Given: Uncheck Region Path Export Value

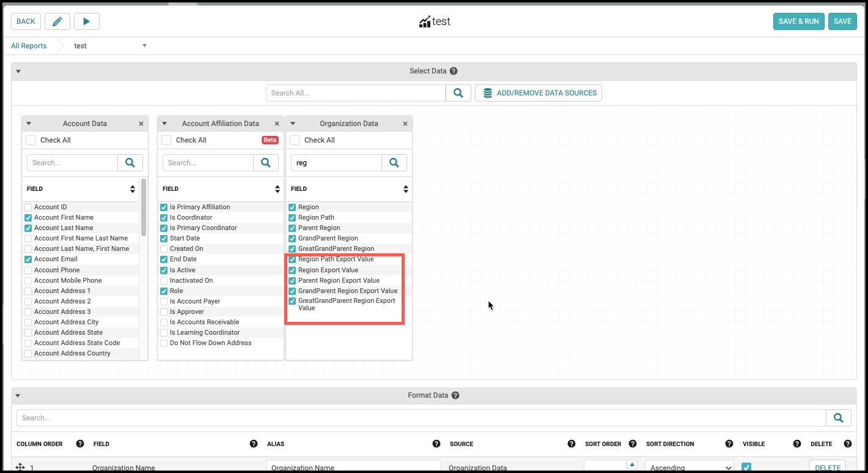Looking at the screenshot, I should point(292,259).
